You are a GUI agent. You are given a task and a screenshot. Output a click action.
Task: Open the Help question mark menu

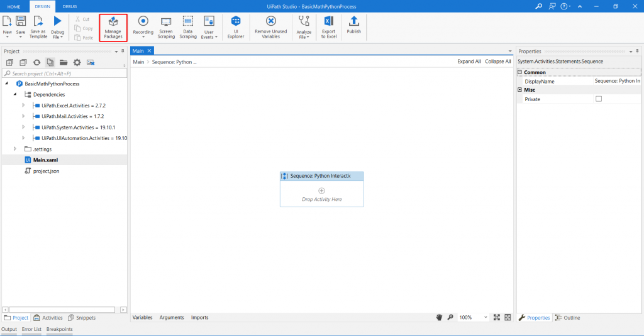point(565,6)
